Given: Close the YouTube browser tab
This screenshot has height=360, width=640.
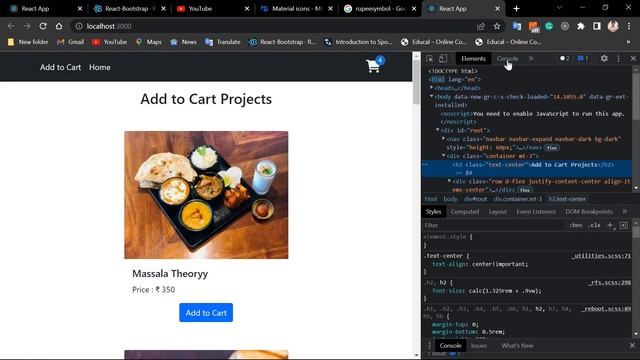Looking at the screenshot, I should click(x=247, y=9).
